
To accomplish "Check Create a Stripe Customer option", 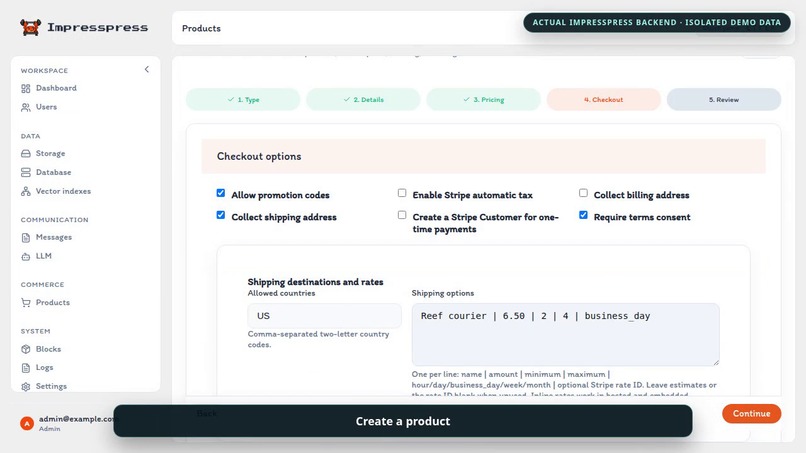I will [x=402, y=215].
